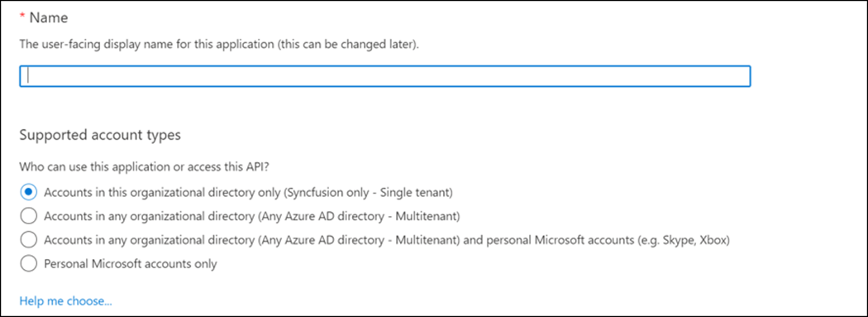868x317 pixels.
Task: Click the "Personal Microsoft accounts only" label text
Action: 131,264
